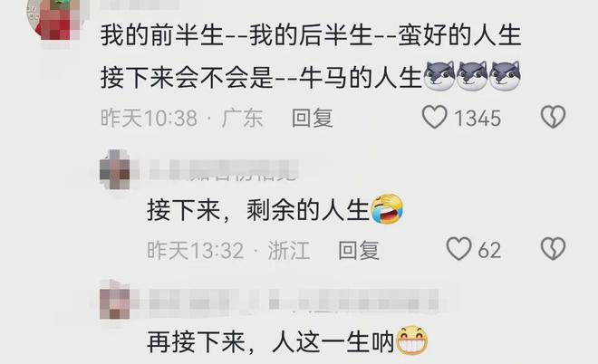Click the 1345 like count number
This screenshot has height=364, width=598.
(477, 118)
